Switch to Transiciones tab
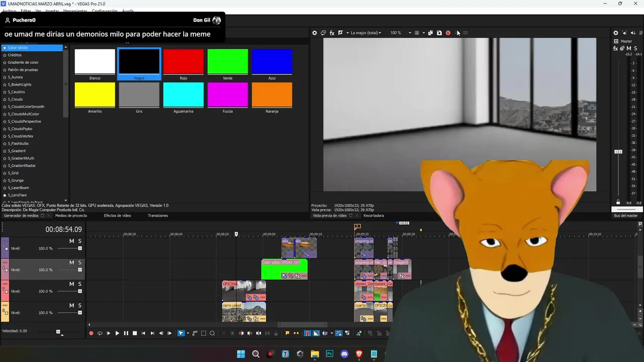 coord(158,216)
